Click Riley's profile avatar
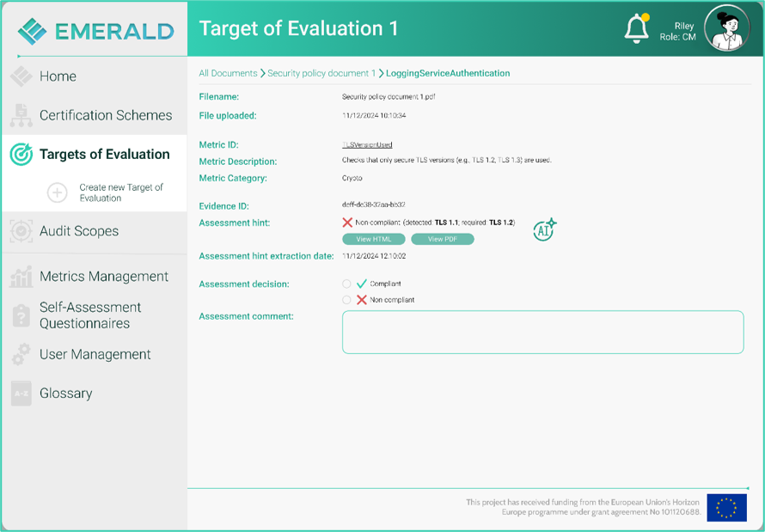This screenshot has height=532, width=765. click(x=727, y=28)
